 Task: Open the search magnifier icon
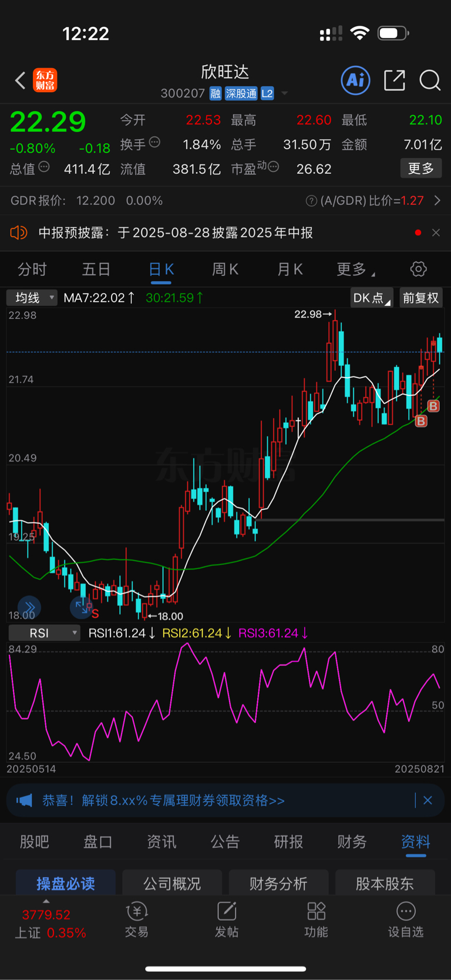tap(430, 80)
